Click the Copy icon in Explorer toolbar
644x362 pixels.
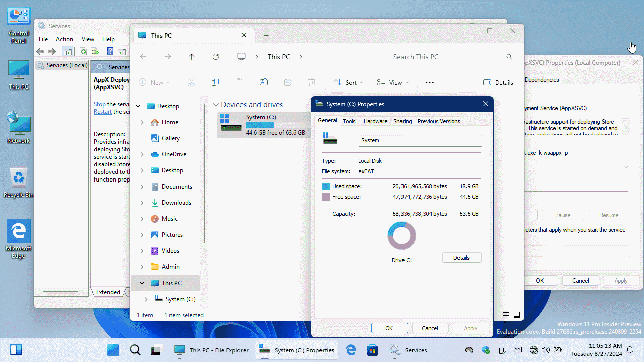(x=215, y=82)
